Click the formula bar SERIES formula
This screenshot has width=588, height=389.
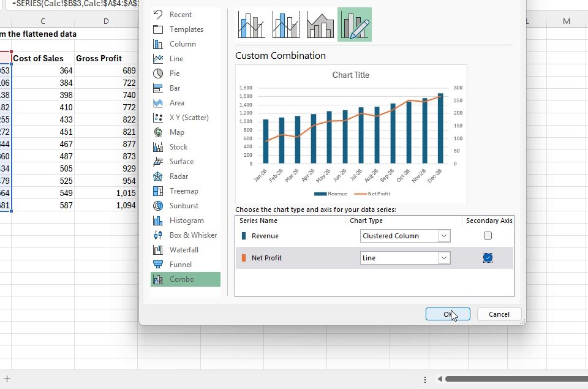[75, 4]
